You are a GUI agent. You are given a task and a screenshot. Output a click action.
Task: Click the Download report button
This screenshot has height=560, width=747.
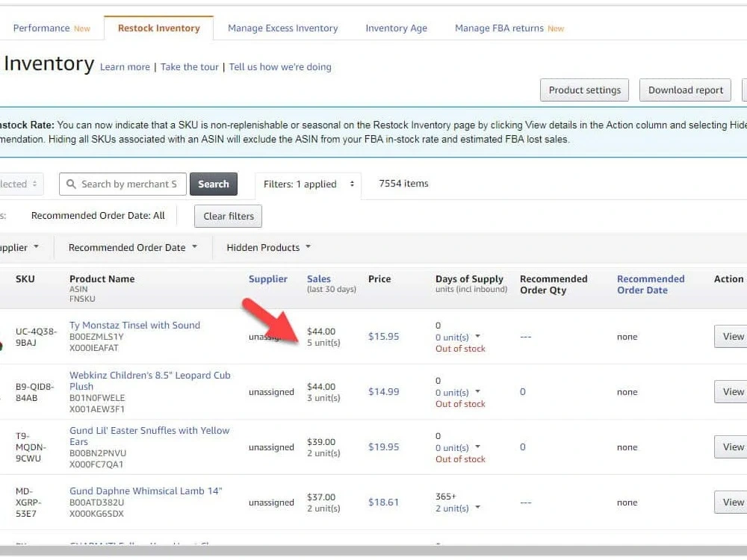point(685,90)
